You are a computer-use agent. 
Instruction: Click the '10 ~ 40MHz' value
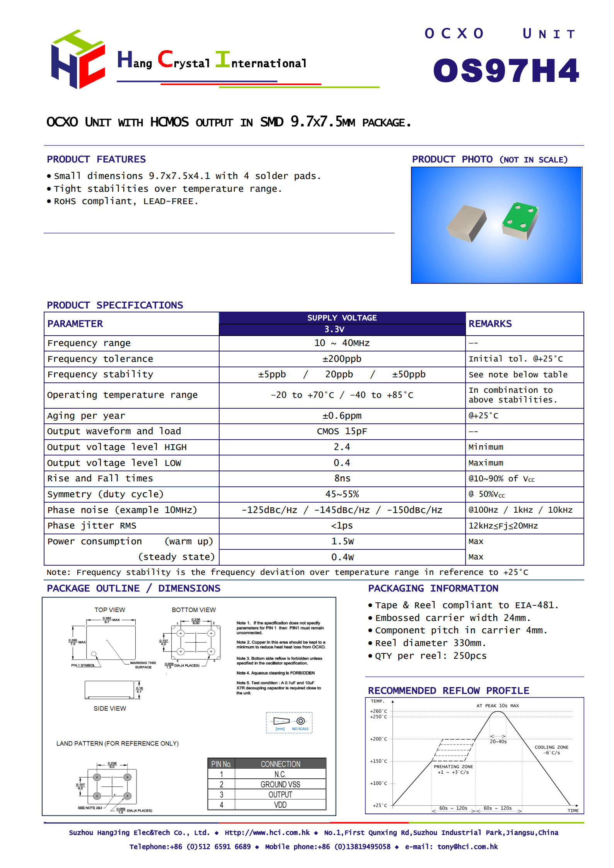pos(342,343)
